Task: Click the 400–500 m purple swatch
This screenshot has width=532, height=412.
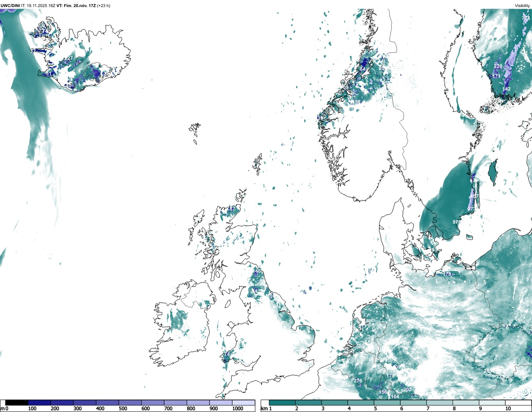Action: 107,403
